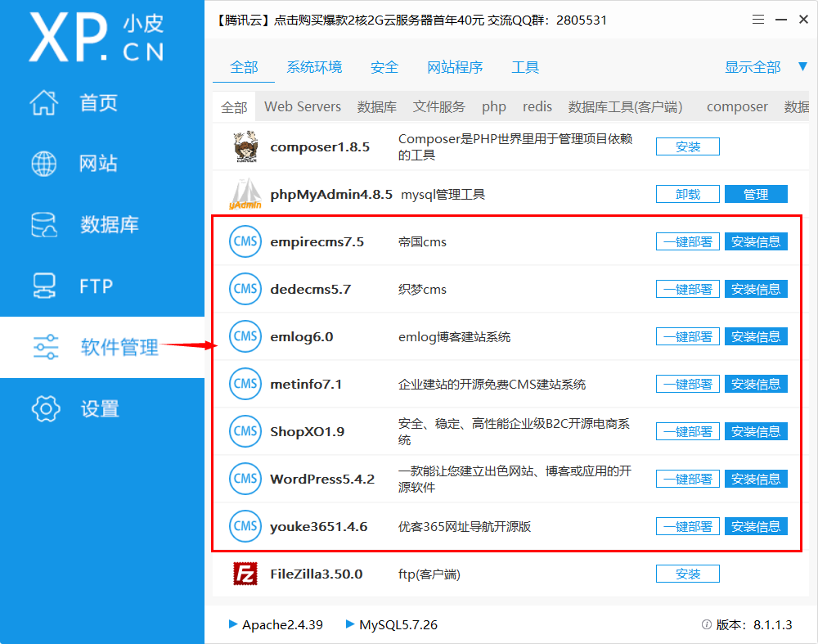Switch to the 全部 main tab
Screen dimensions: 818x644
coord(244,67)
